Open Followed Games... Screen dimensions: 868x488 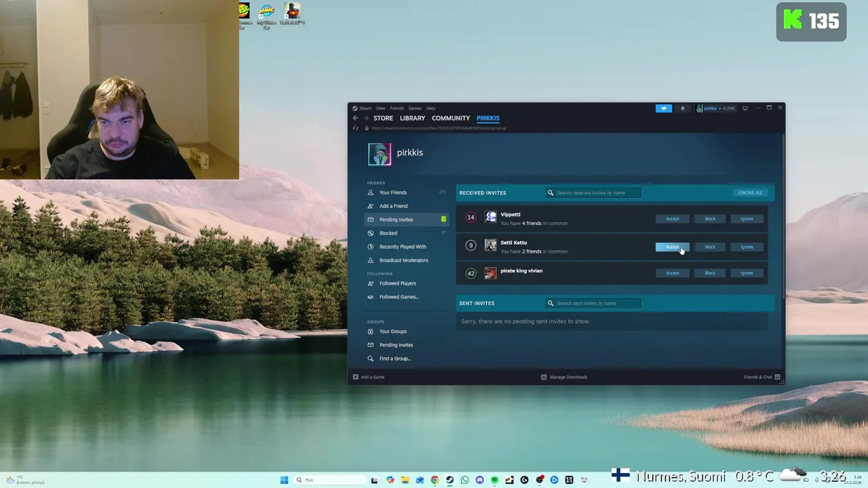pos(407,297)
